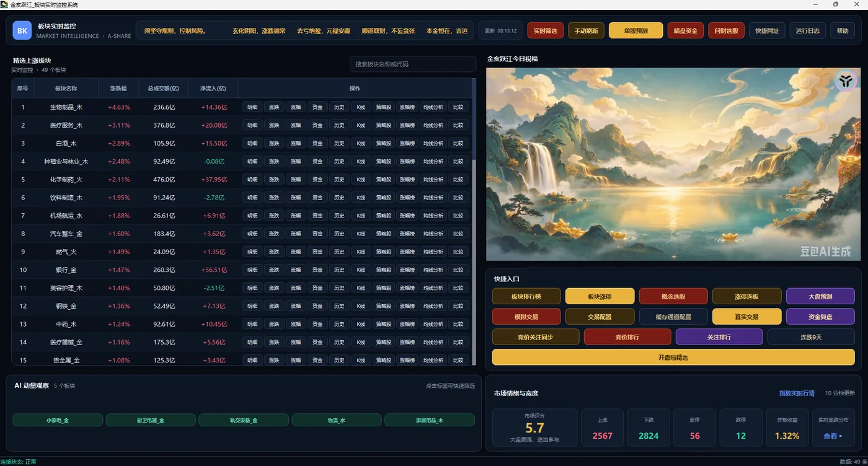This screenshot has height=466, width=868.
Task: Open 涨停连板 shortcut
Action: click(746, 296)
